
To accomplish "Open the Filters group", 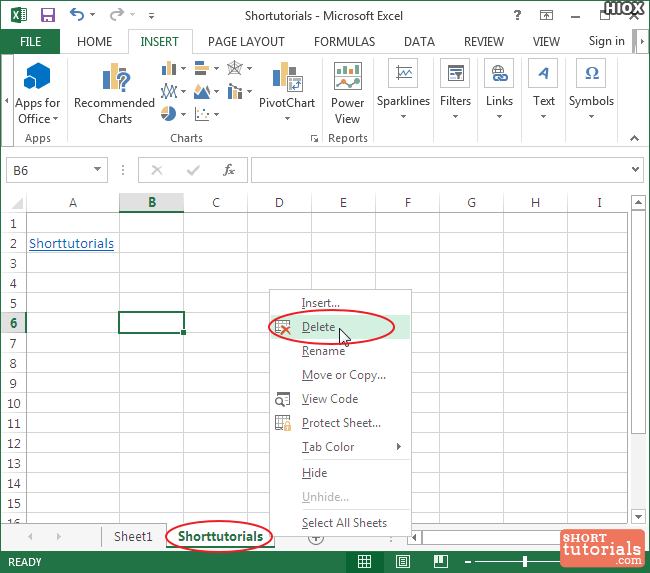I will 455,90.
